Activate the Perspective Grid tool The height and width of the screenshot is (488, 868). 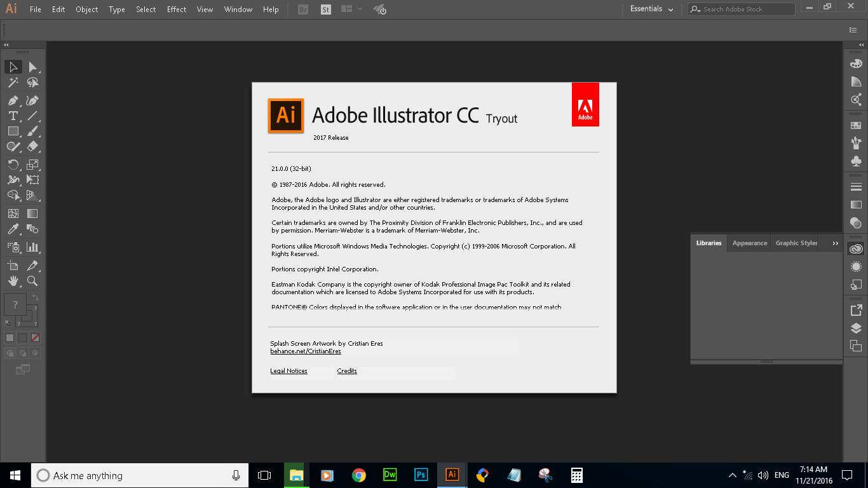(32, 195)
